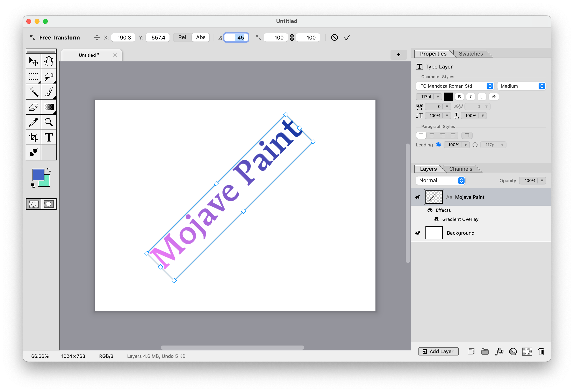
Task: Switch to the Swatches tab
Action: click(471, 53)
